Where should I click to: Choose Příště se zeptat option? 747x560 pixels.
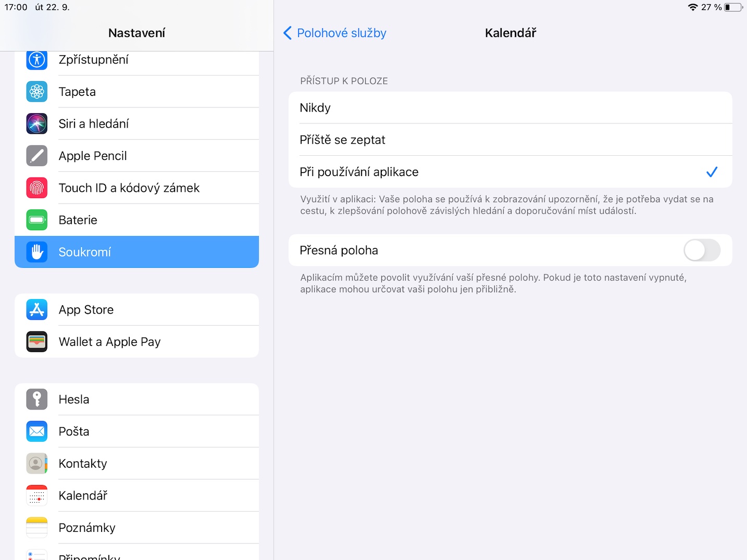coord(510,140)
